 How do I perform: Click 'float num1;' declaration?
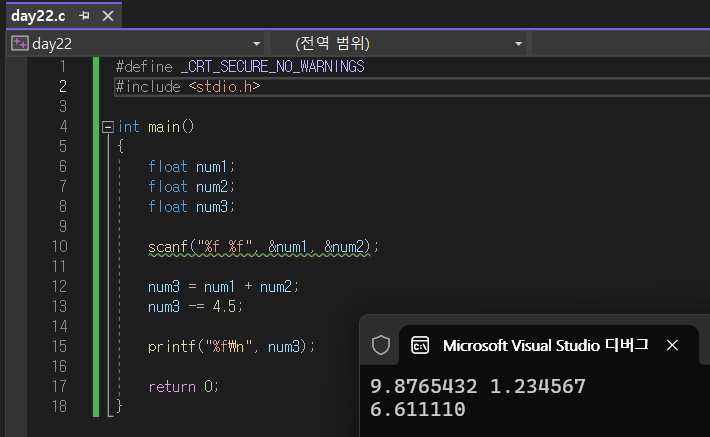tap(192, 167)
